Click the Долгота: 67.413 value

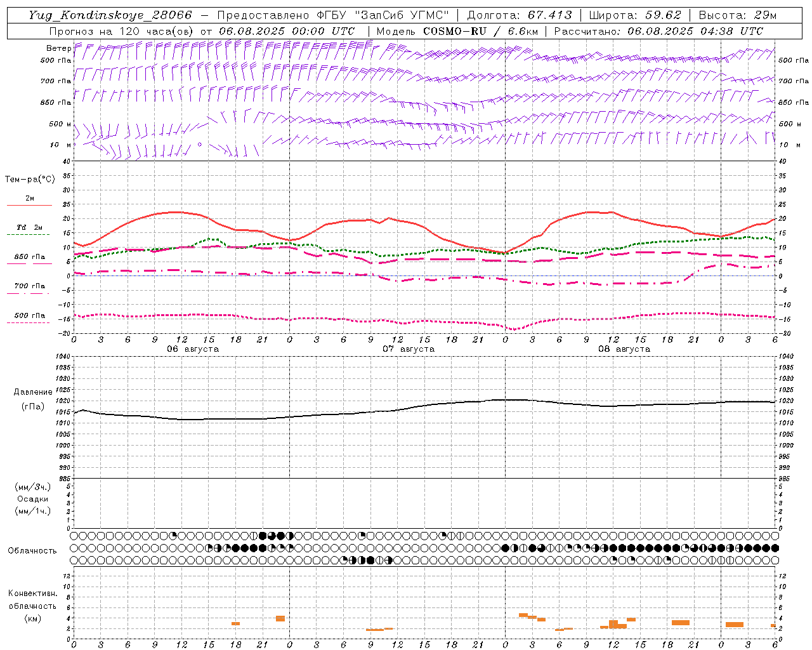(x=520, y=15)
